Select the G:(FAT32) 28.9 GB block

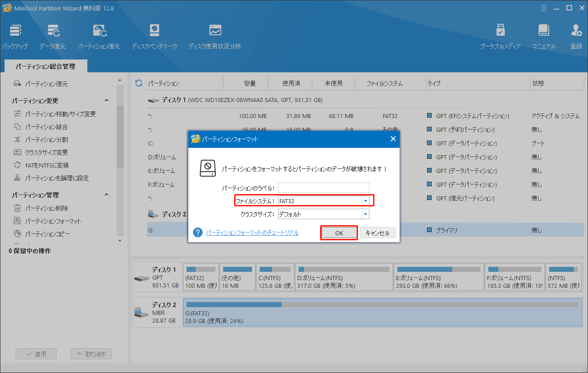coord(382,313)
